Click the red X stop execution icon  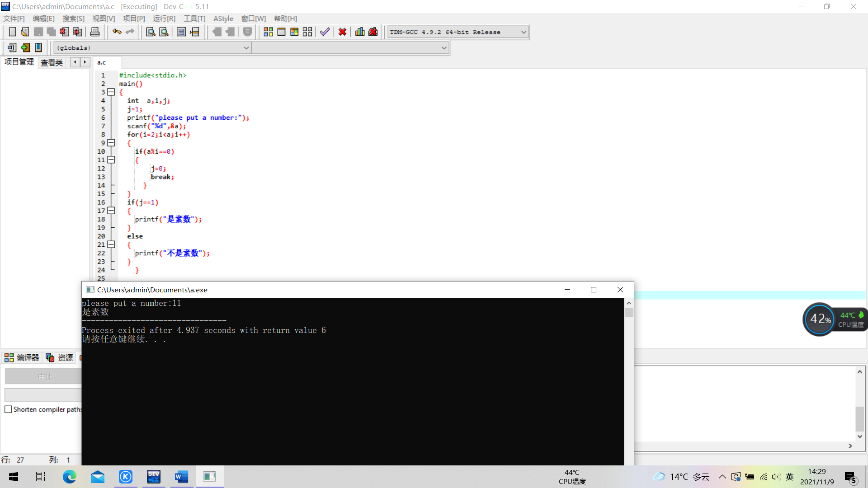point(342,32)
